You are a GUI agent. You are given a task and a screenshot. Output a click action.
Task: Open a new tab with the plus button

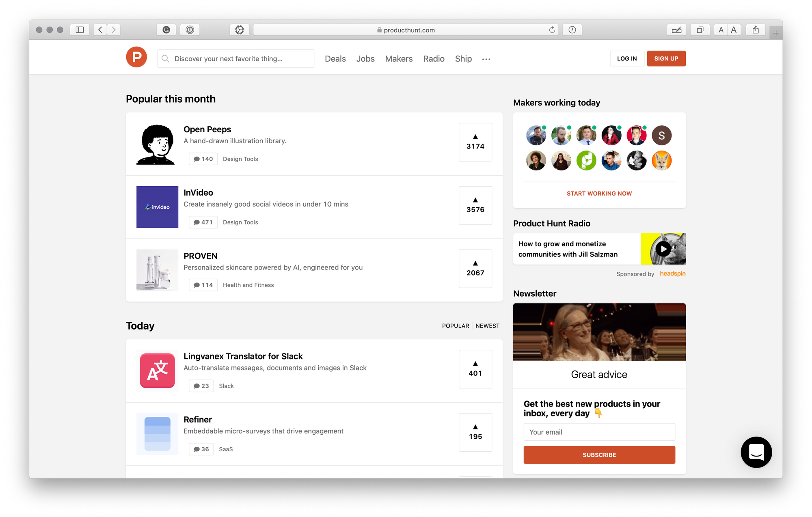tap(776, 33)
